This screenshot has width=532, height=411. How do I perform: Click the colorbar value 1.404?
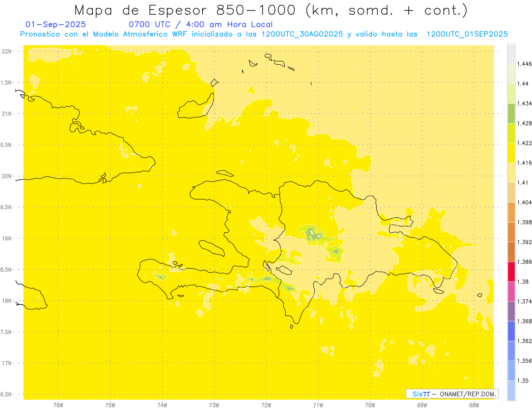pos(525,202)
